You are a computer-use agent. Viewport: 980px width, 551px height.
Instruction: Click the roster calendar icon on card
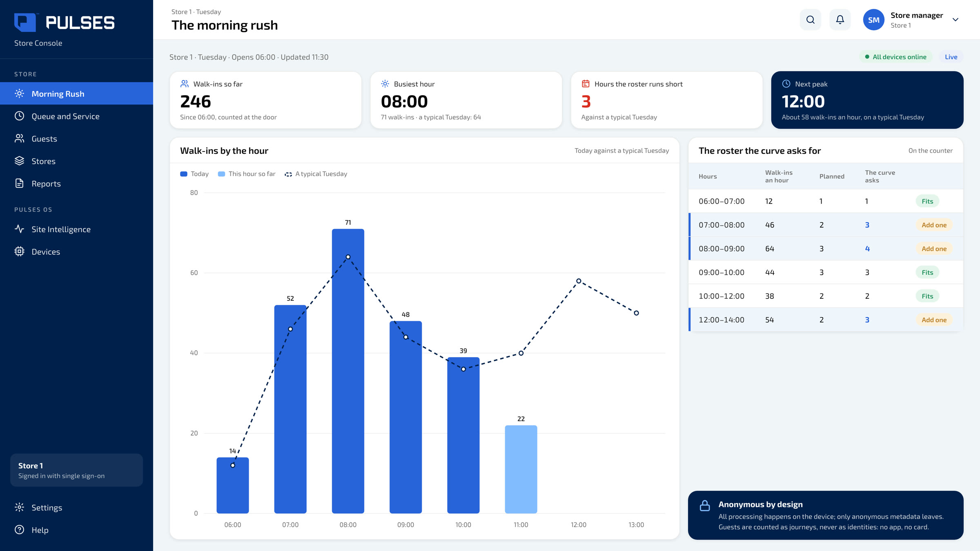[x=586, y=84]
